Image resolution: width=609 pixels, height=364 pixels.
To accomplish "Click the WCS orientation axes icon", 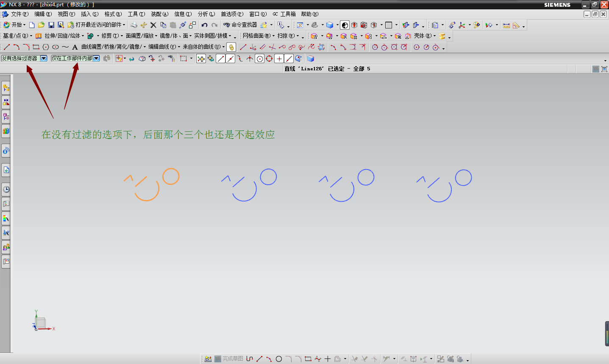I will [x=462, y=25].
